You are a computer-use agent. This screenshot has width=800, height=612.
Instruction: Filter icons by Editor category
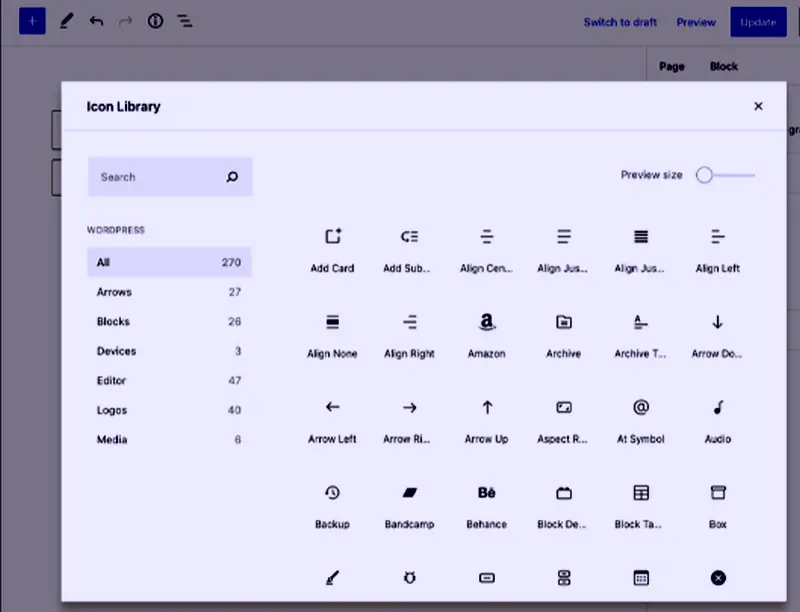pos(169,380)
